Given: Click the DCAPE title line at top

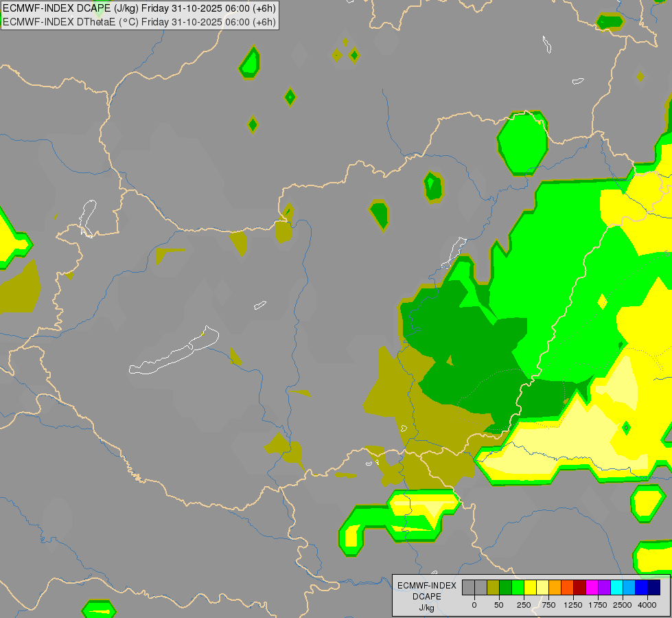Looking at the screenshot, I should point(139,8).
